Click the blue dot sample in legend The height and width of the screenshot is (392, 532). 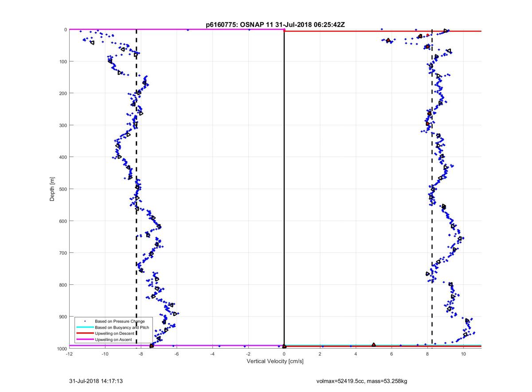point(85,321)
